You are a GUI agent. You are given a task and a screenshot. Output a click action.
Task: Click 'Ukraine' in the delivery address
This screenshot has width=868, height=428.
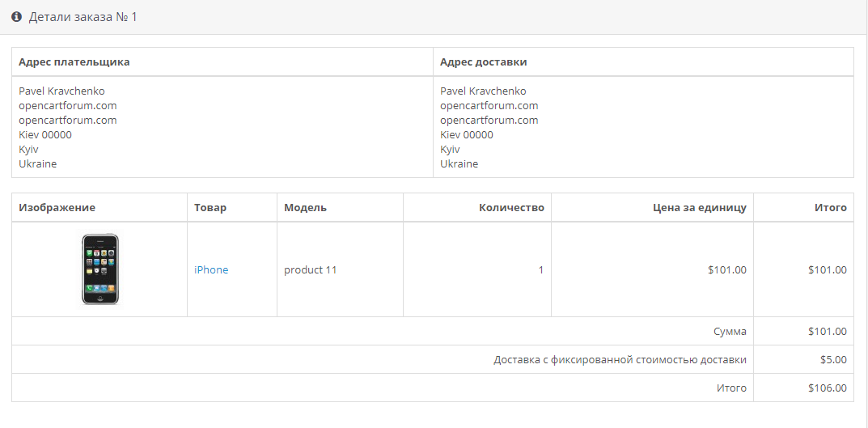459,164
